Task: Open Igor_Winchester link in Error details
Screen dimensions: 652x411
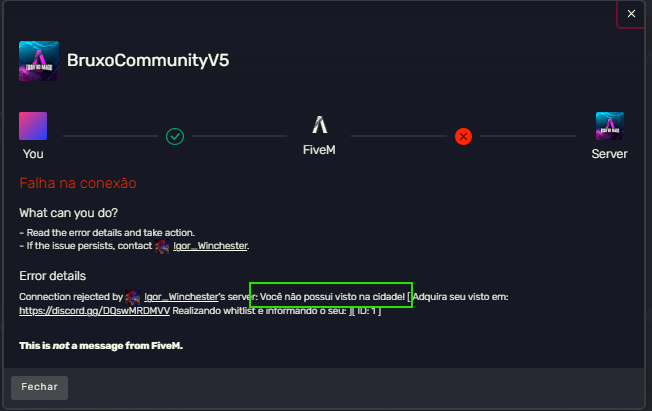Action: [181, 298]
